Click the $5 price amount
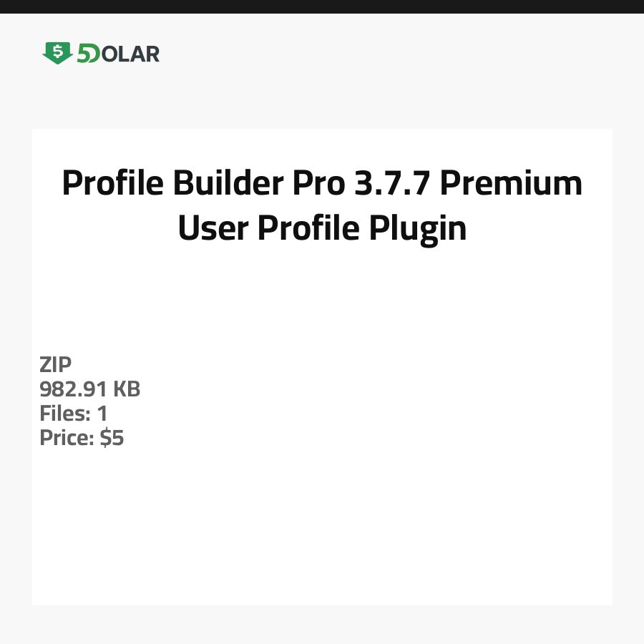The image size is (644, 644). tap(112, 438)
